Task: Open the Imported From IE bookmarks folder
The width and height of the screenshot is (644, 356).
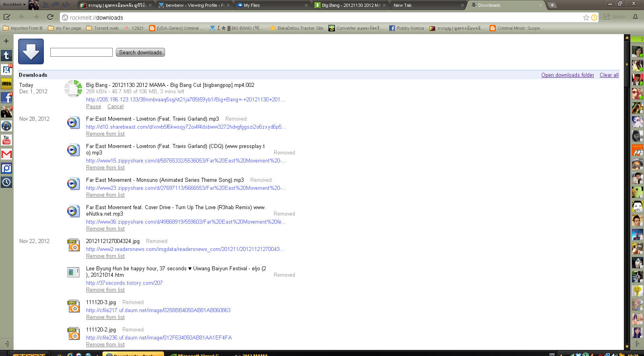Action: tap(23, 28)
